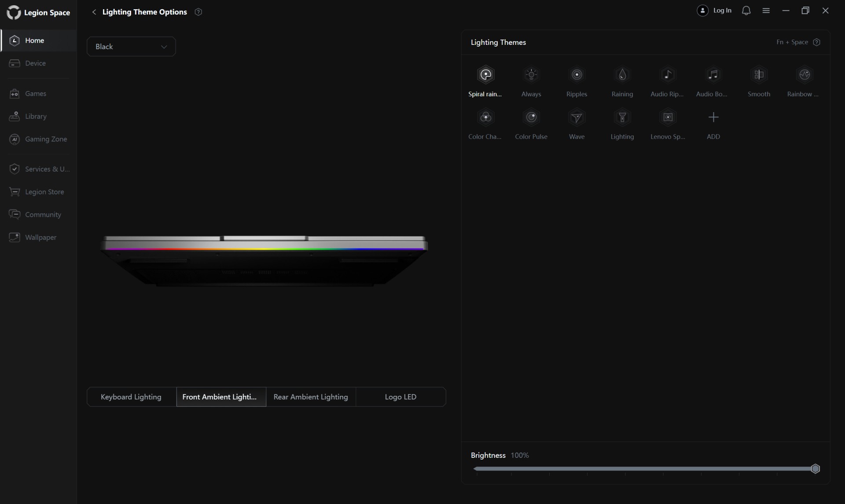
Task: Select the Raining lighting theme icon
Action: coord(622,75)
